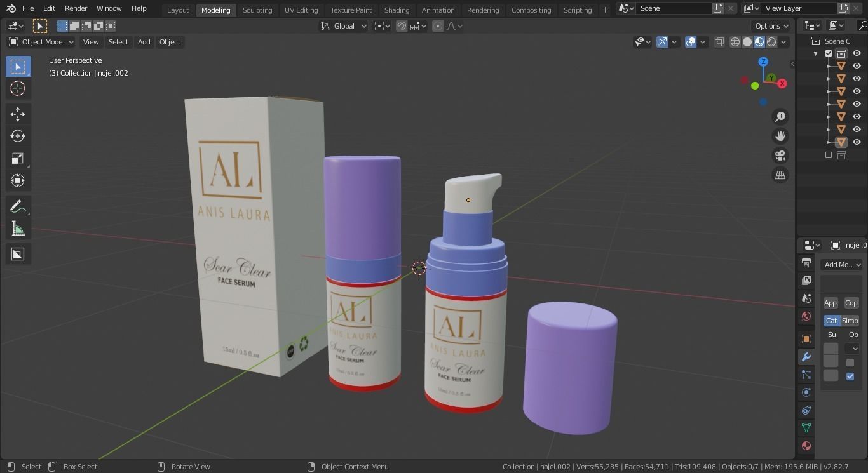Open snapping options dropdown
This screenshot has width=868, height=473.
click(419, 26)
